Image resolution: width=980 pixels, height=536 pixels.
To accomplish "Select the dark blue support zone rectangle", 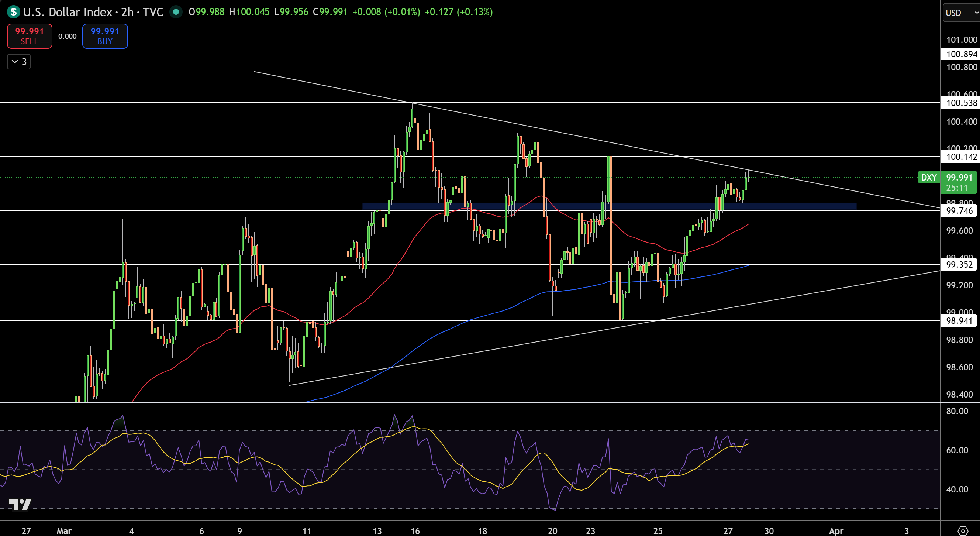I will pyautogui.click(x=610, y=206).
